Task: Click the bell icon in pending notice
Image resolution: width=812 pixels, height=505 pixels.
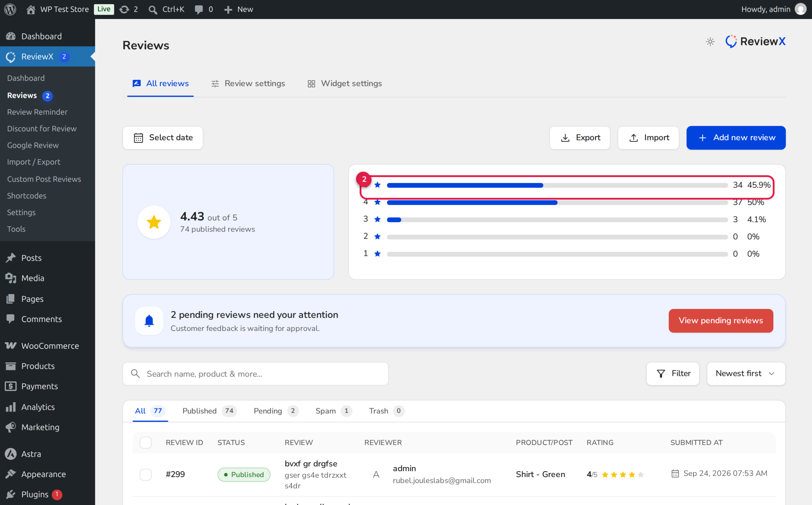Action: point(149,320)
